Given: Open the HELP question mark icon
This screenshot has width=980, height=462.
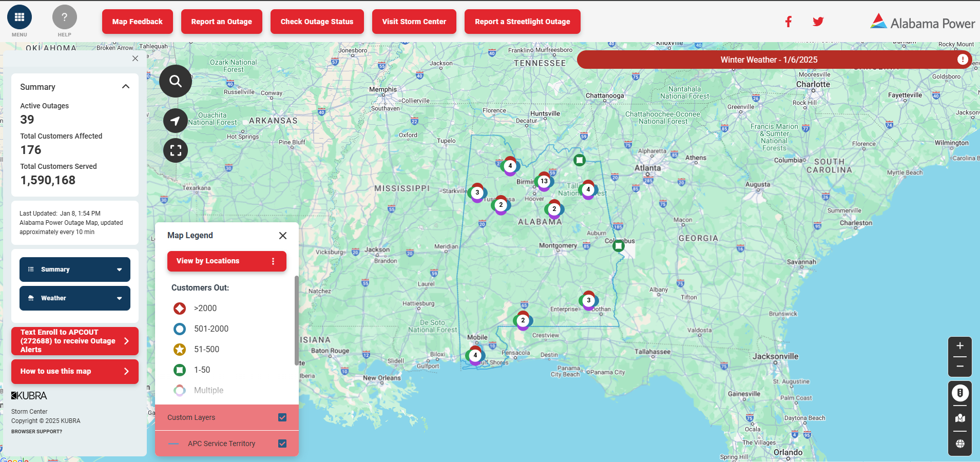Looking at the screenshot, I should pos(65,17).
